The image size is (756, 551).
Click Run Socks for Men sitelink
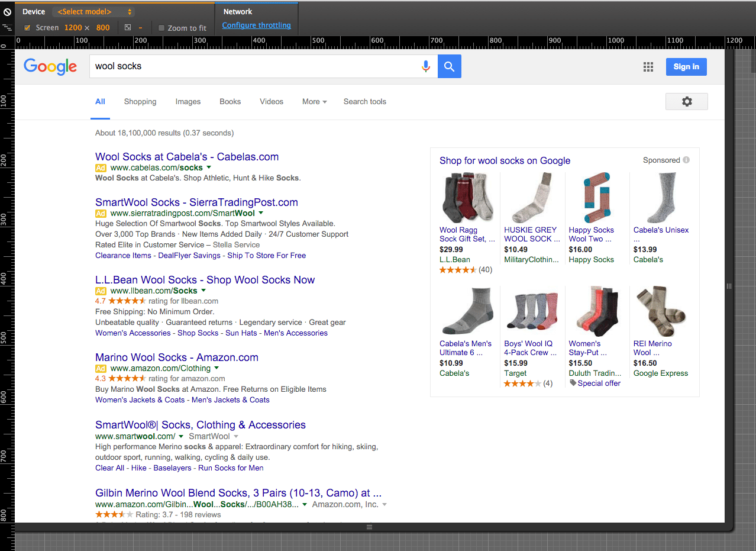231,468
